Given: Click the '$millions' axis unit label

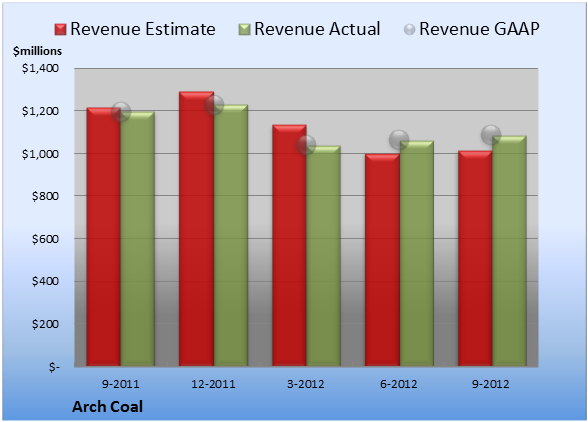Looking at the screenshot, I should [37, 51].
